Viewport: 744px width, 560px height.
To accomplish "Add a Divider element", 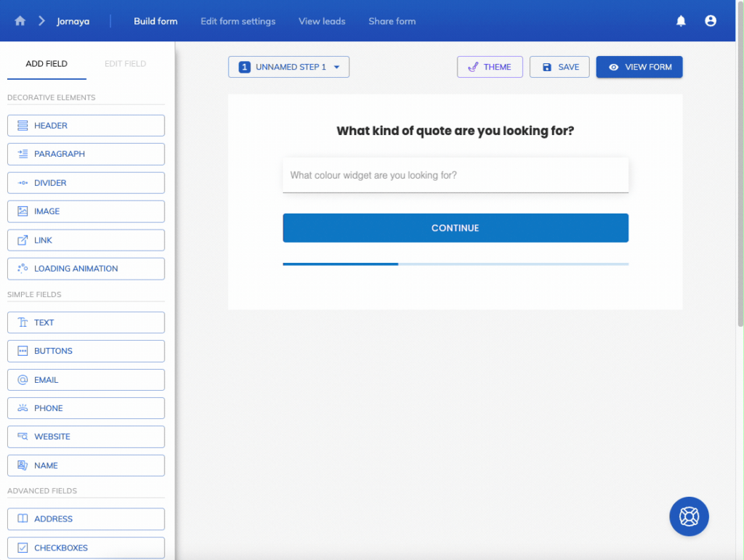I will point(86,183).
